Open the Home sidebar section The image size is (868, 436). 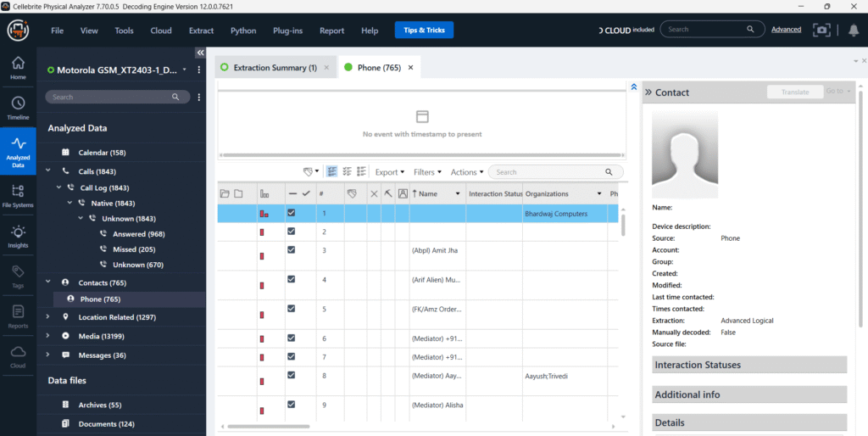[18, 68]
